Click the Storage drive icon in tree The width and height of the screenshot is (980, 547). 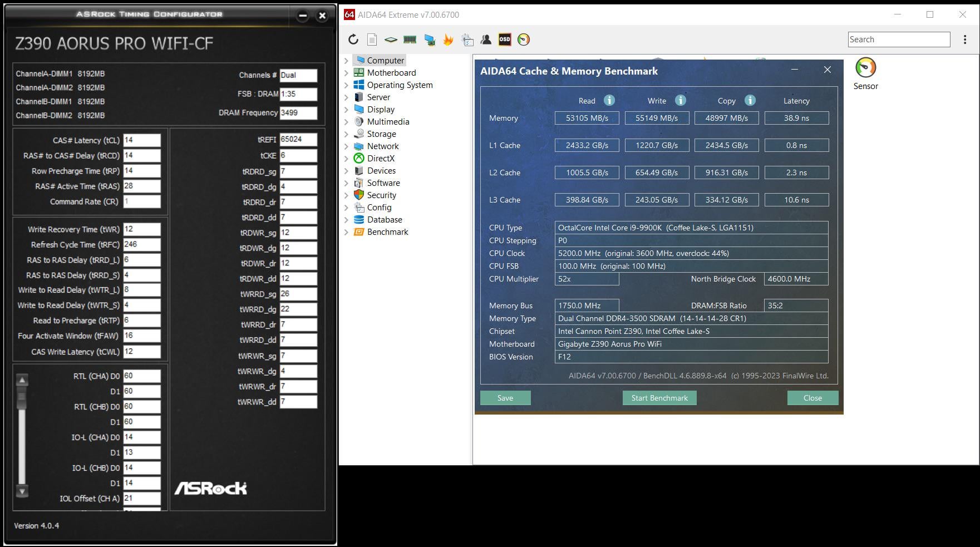coord(359,134)
